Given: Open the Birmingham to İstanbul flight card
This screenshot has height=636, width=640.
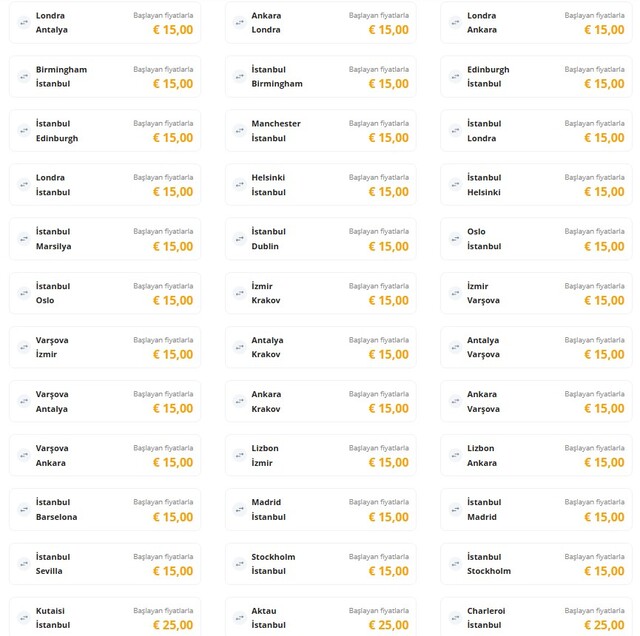Looking at the screenshot, I should (x=105, y=77).
